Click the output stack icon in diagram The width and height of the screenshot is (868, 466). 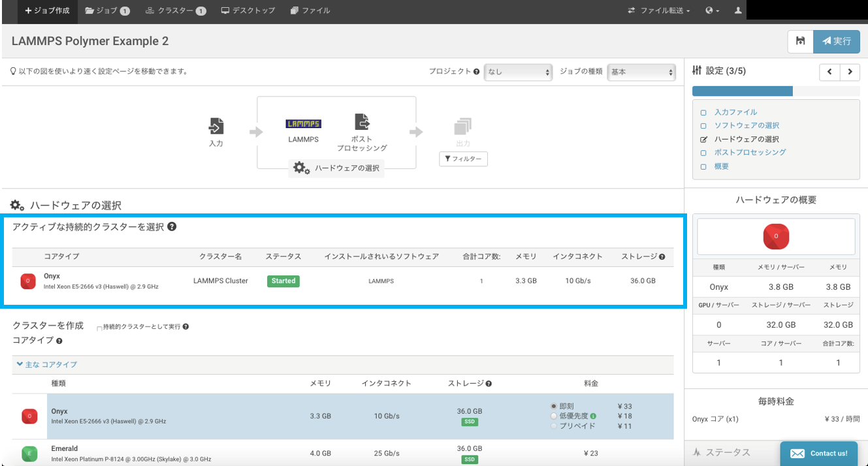pyautogui.click(x=463, y=126)
